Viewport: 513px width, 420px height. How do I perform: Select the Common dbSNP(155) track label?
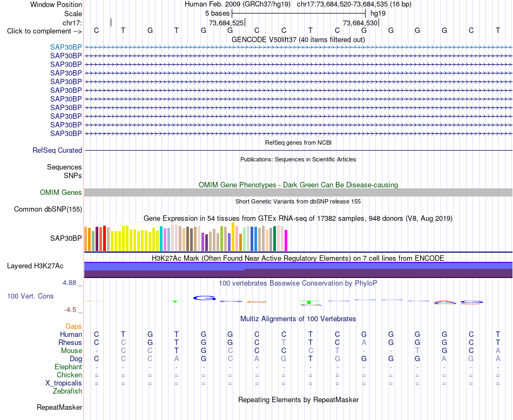pyautogui.click(x=48, y=209)
